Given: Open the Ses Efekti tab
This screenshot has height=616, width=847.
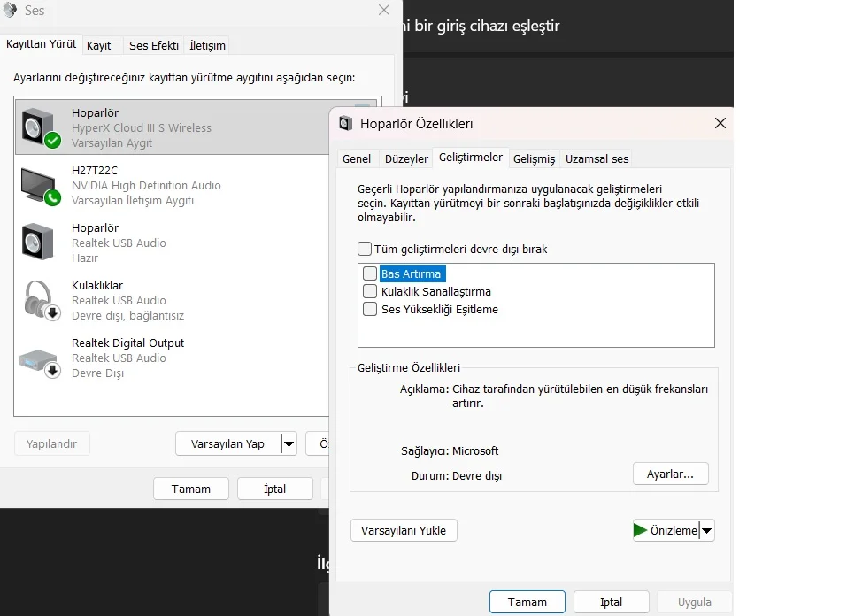Looking at the screenshot, I should [154, 46].
